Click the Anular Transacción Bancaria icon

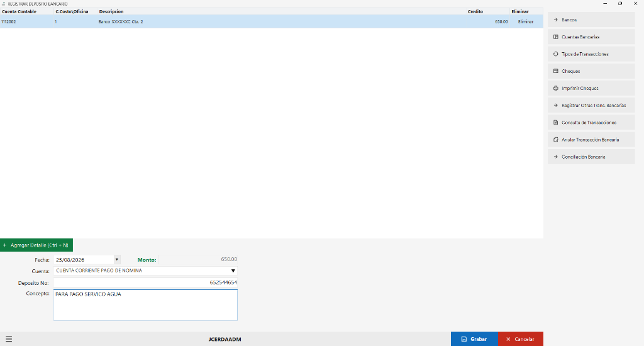pyautogui.click(x=556, y=140)
